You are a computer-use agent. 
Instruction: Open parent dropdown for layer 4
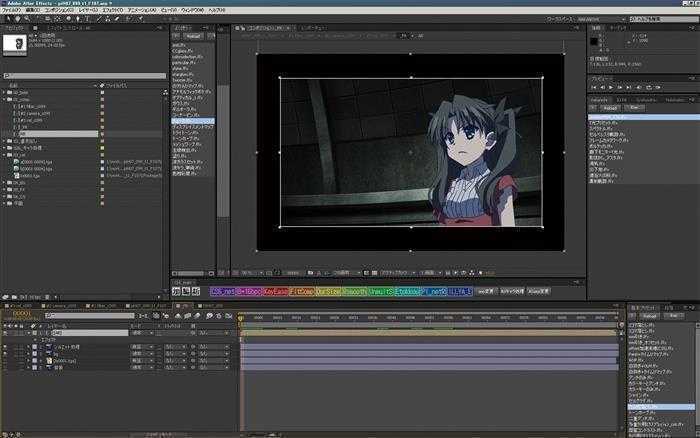213,361
